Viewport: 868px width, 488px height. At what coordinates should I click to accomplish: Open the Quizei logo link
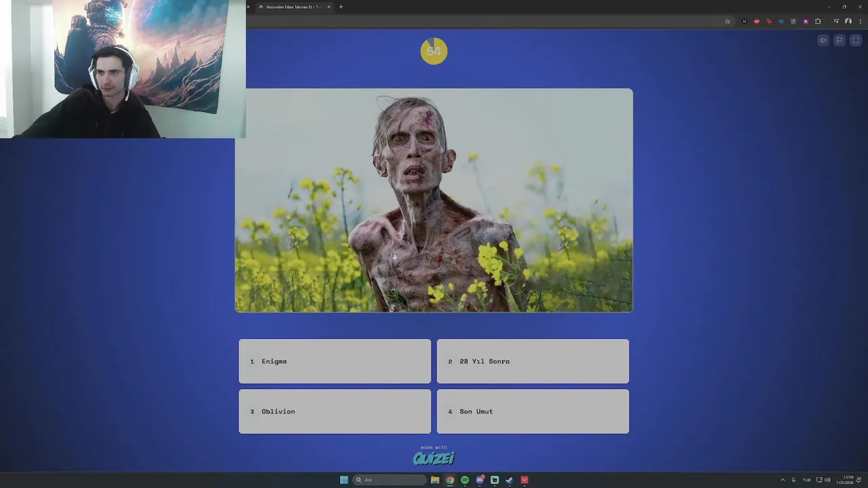click(x=434, y=458)
